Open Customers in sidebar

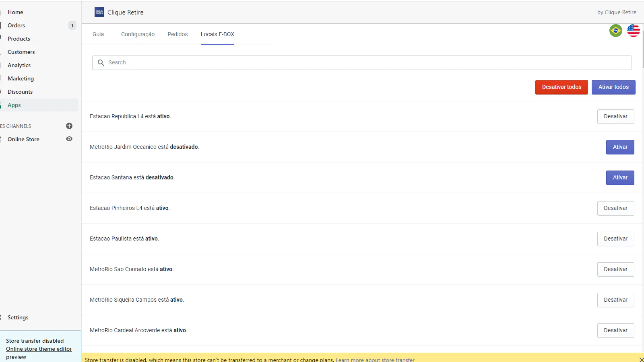tap(21, 52)
